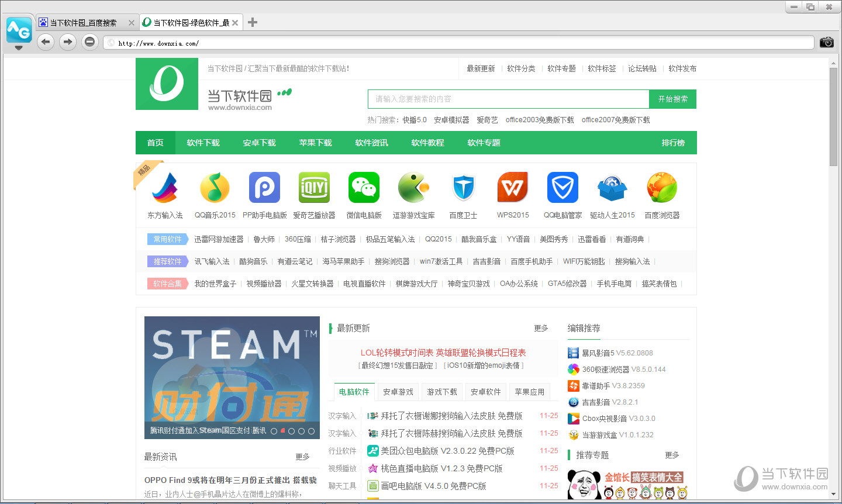
Task: Open a new tab with the plus button
Action: point(253,22)
